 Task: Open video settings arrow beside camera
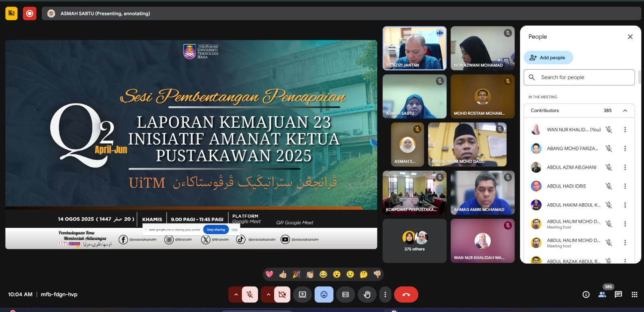coord(268,295)
